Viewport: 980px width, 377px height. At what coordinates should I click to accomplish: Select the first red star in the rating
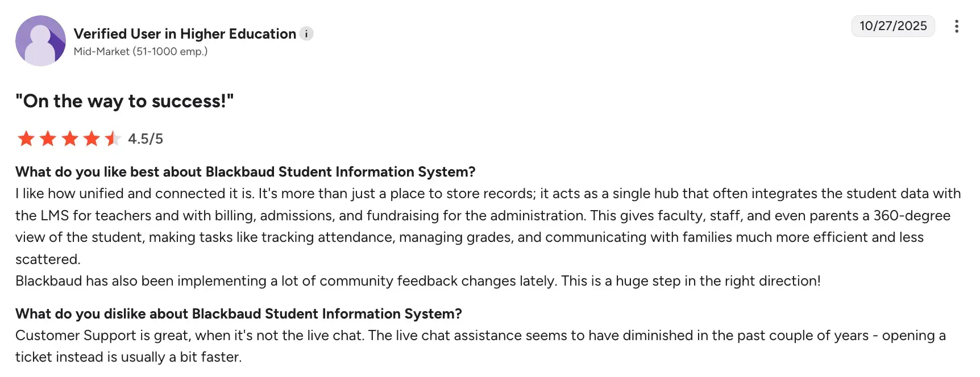tap(26, 139)
